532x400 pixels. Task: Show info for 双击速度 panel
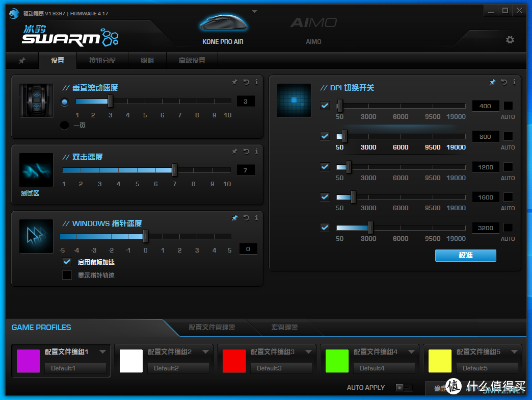pos(256,151)
